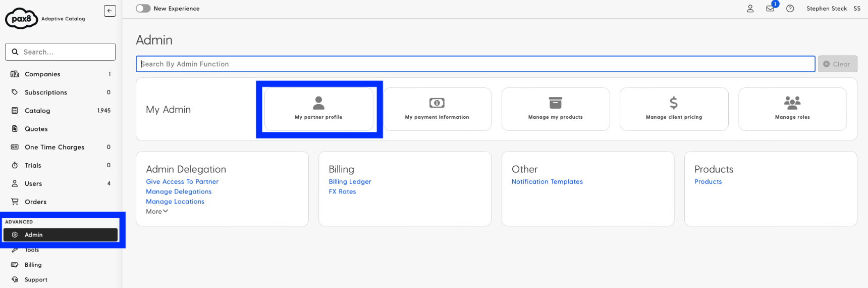The image size is (868, 288).
Task: Open the Notification Templates link
Action: coord(547,181)
